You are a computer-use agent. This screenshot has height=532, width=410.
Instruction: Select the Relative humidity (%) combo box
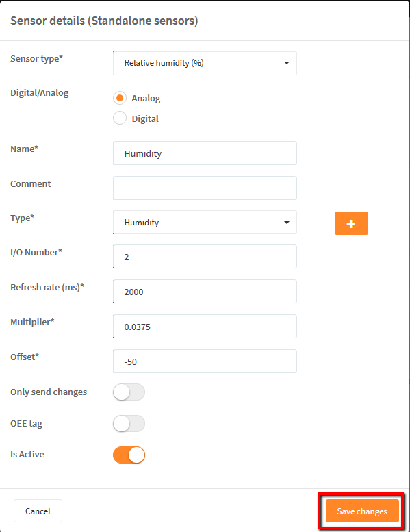coord(205,63)
